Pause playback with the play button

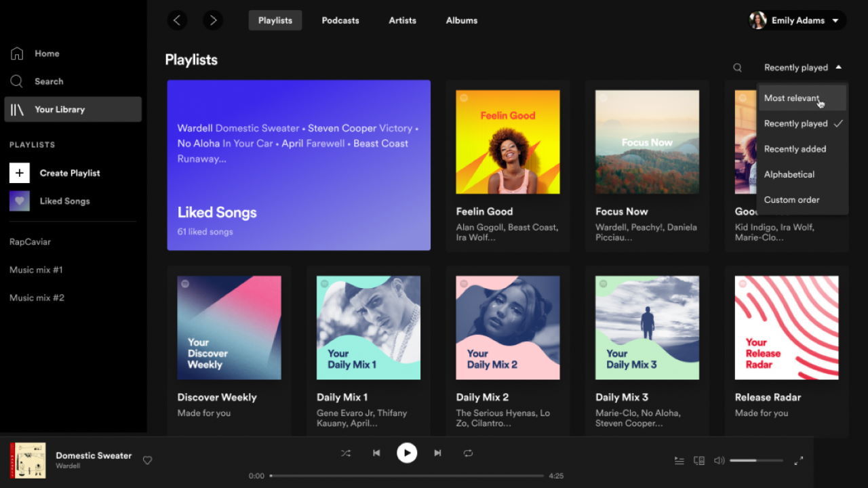point(407,453)
